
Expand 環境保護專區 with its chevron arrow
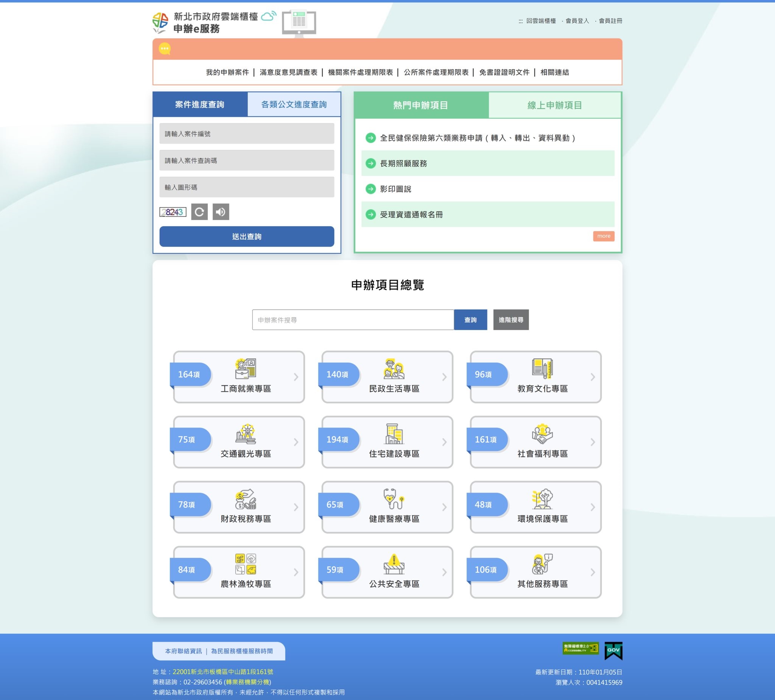[593, 507]
